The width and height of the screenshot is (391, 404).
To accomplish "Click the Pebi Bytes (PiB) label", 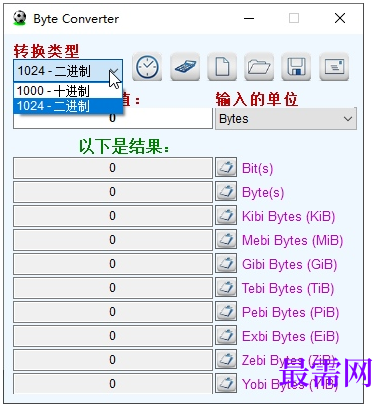I will click(290, 312).
